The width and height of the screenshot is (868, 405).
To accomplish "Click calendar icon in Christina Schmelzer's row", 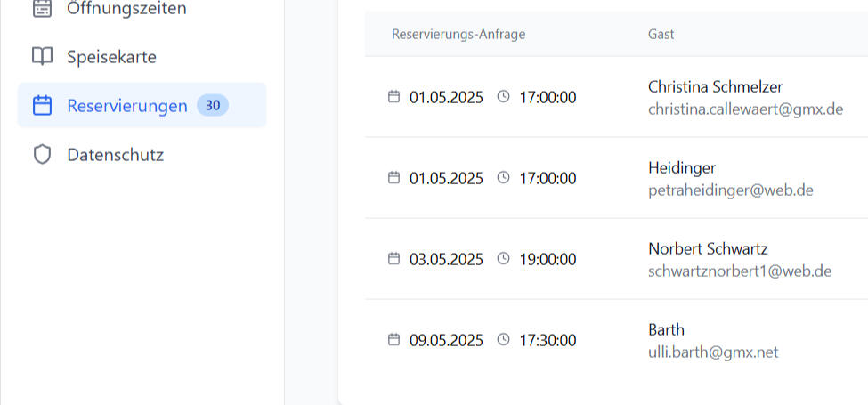I will (394, 97).
